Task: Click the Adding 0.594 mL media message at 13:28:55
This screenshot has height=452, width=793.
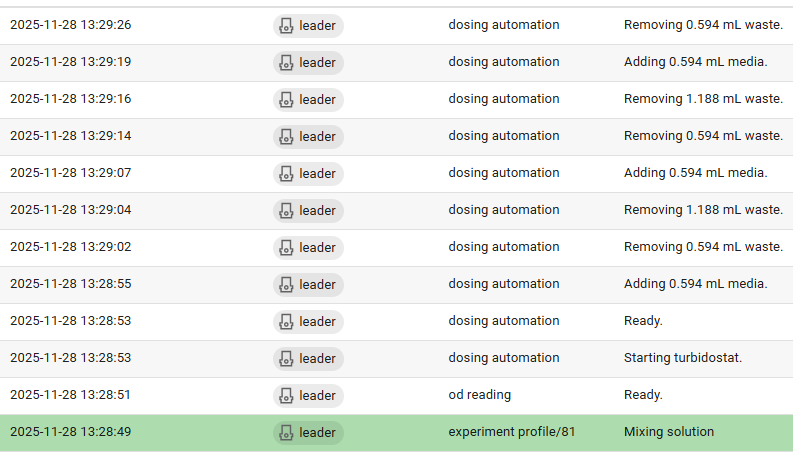Action: 695,284
